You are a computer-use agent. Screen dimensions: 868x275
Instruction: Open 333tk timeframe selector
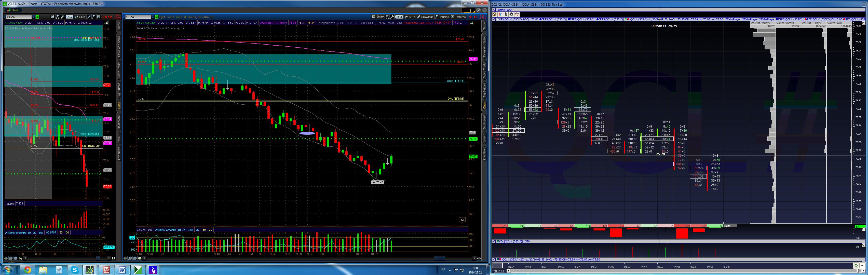tap(399, 17)
